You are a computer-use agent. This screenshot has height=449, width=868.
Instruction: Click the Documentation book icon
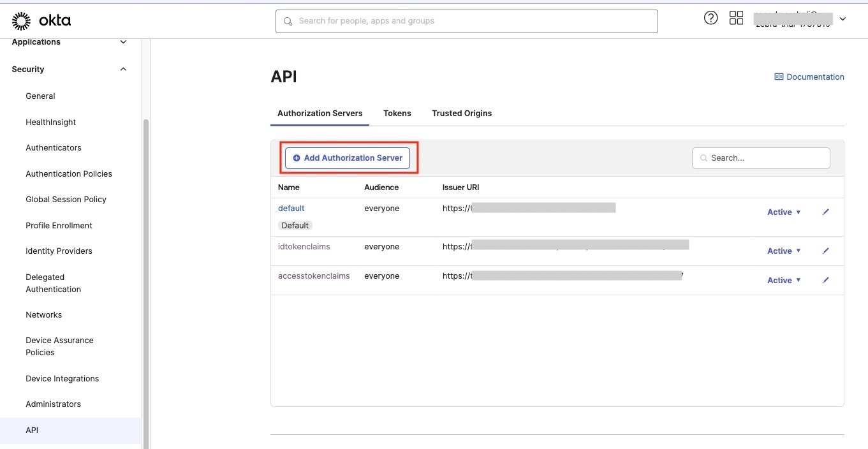pyautogui.click(x=778, y=77)
